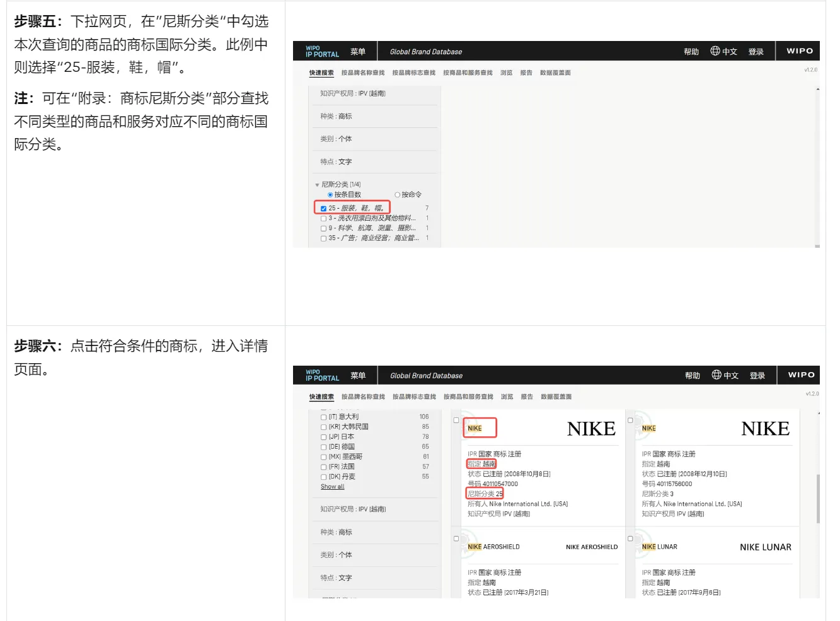Open 快速搜索 tab in step five screenshot
840x621 pixels.
point(321,73)
